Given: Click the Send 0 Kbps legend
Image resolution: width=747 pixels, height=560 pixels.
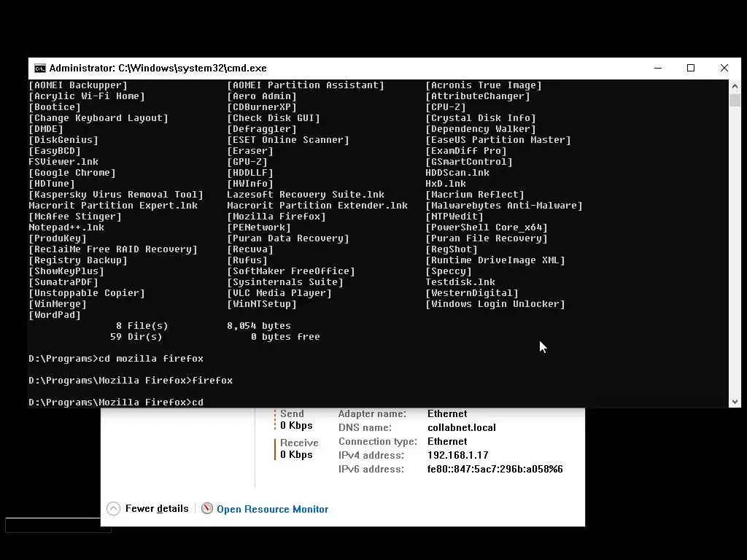Looking at the screenshot, I should click(294, 419).
